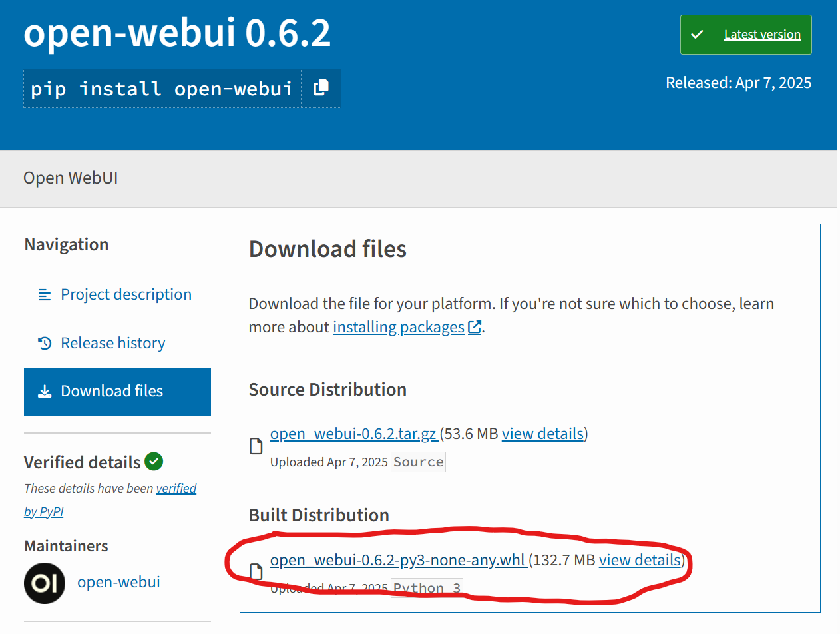Open the installing packages link
840x634 pixels.
click(399, 327)
